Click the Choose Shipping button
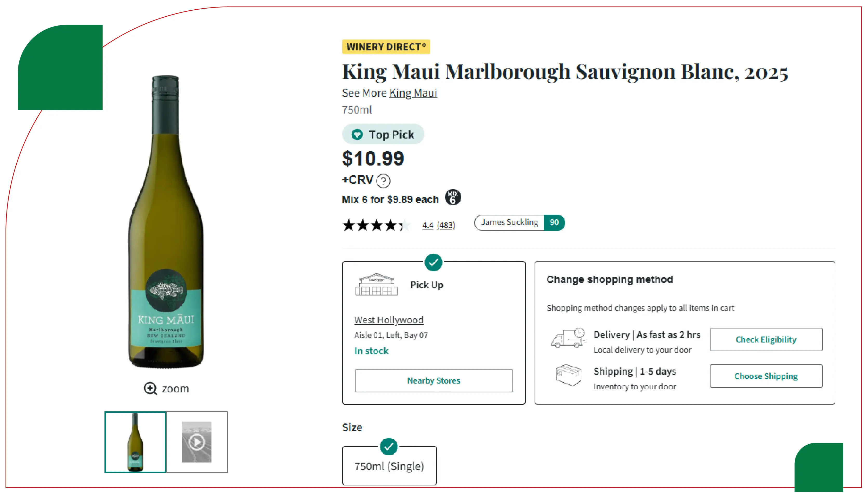Viewport: 868px width, 494px height. pyautogui.click(x=766, y=376)
